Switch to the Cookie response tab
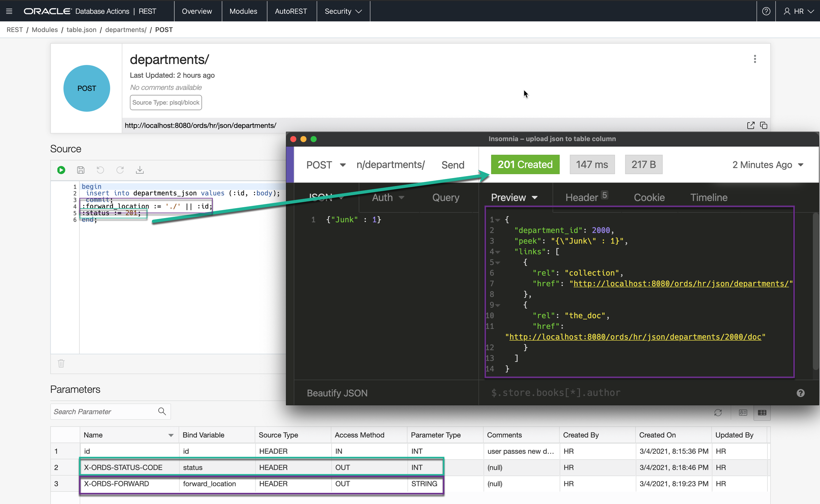820x504 pixels. pos(649,197)
